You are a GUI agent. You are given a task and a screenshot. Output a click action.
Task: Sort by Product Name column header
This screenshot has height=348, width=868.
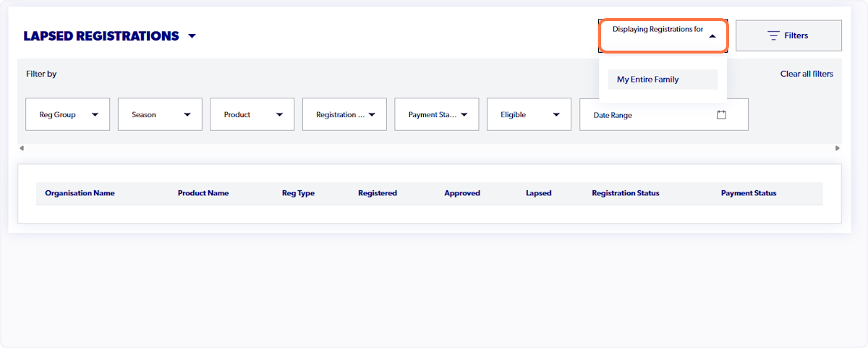pyautogui.click(x=203, y=193)
